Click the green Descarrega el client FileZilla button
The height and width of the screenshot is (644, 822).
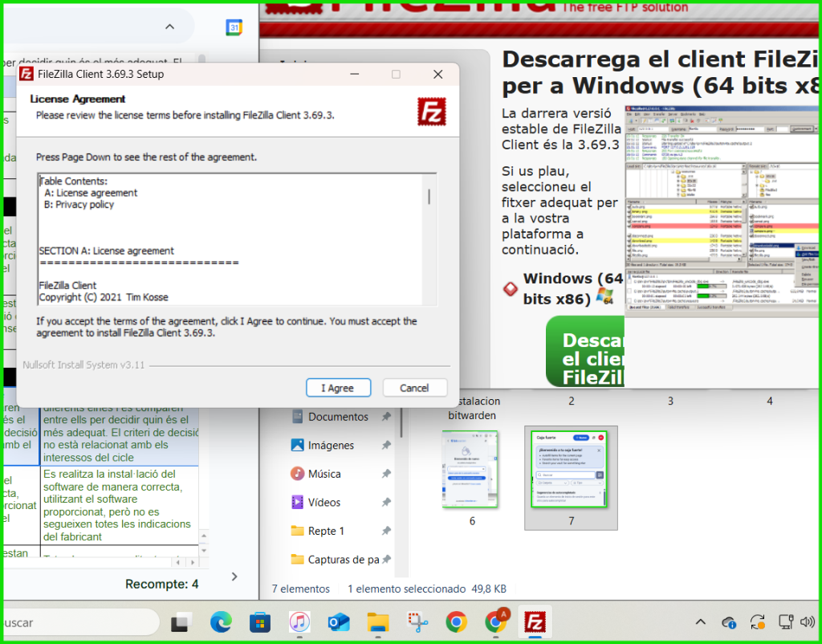click(585, 353)
